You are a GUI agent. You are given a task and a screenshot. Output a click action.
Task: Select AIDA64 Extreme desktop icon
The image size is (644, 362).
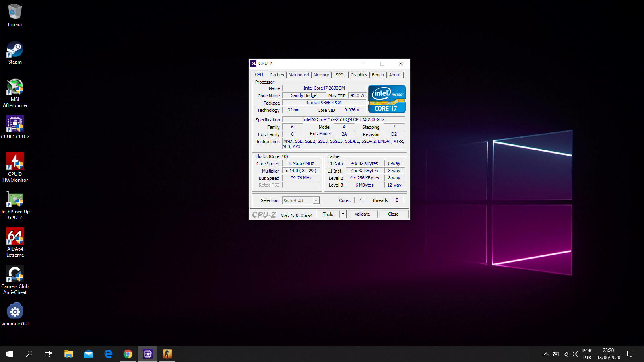click(15, 243)
